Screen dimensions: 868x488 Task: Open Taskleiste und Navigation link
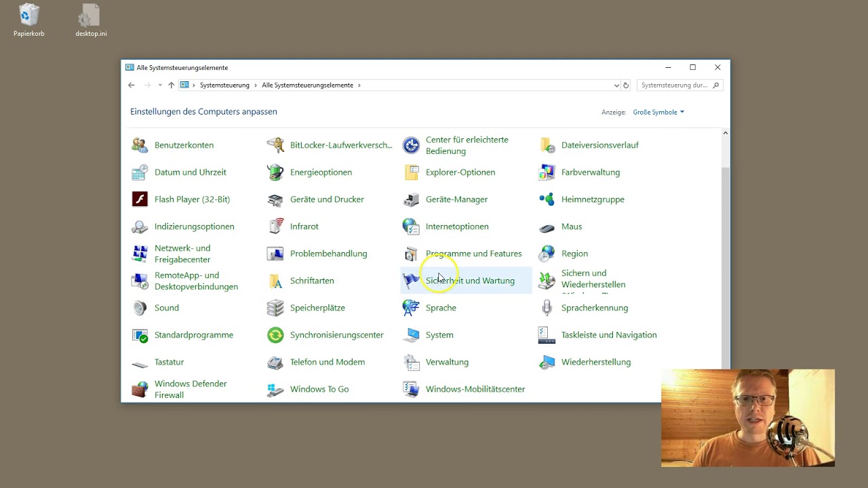pos(609,335)
